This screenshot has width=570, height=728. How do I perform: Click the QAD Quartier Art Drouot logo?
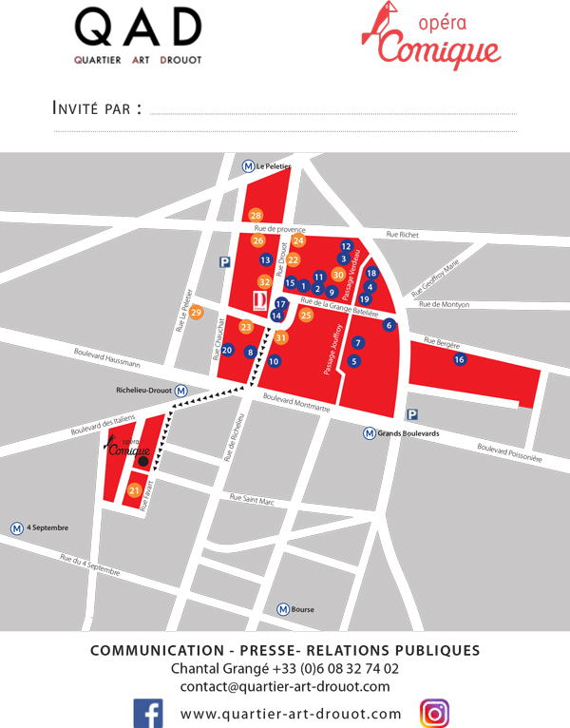pyautogui.click(x=138, y=36)
